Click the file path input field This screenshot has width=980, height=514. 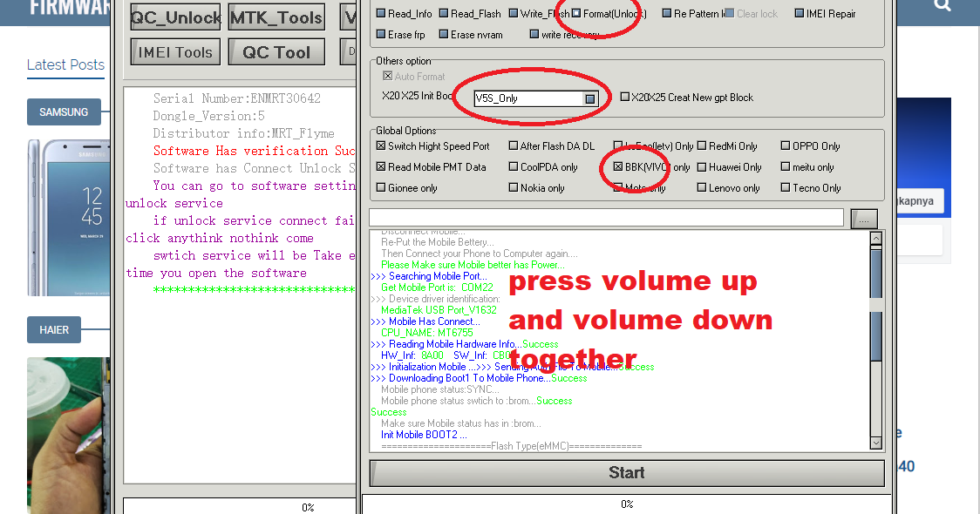[x=606, y=217]
